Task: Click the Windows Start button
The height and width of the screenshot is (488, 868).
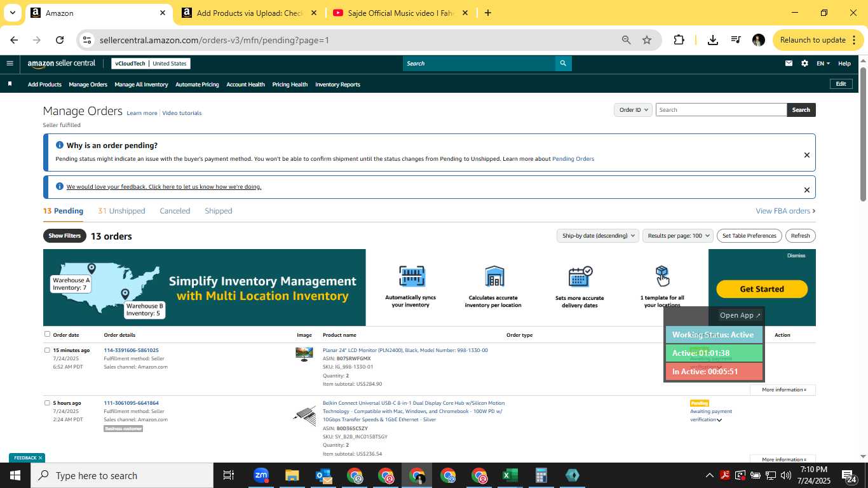Action: click(15, 475)
